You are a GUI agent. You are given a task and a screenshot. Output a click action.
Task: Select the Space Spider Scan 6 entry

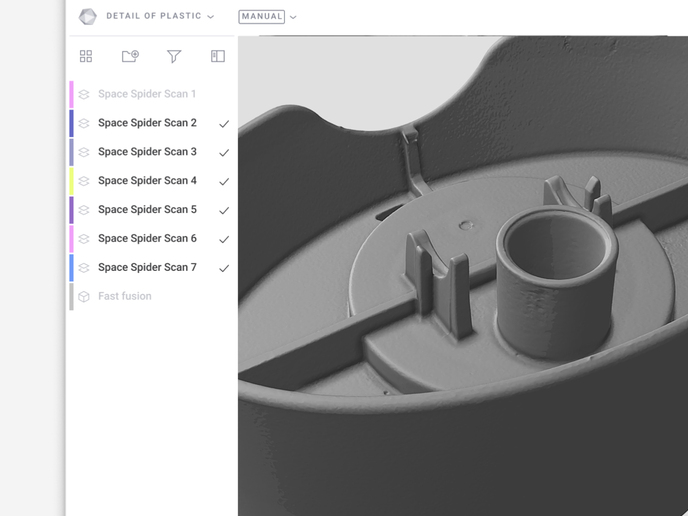tap(147, 239)
